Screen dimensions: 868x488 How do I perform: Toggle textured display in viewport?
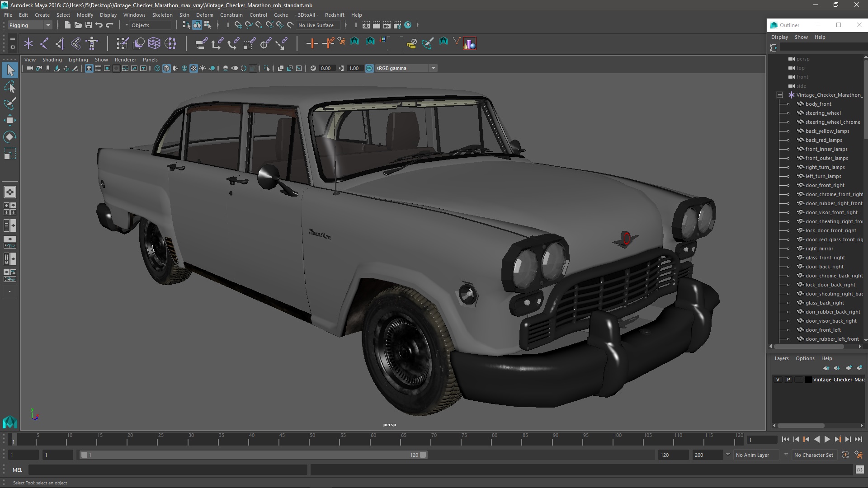(x=193, y=68)
